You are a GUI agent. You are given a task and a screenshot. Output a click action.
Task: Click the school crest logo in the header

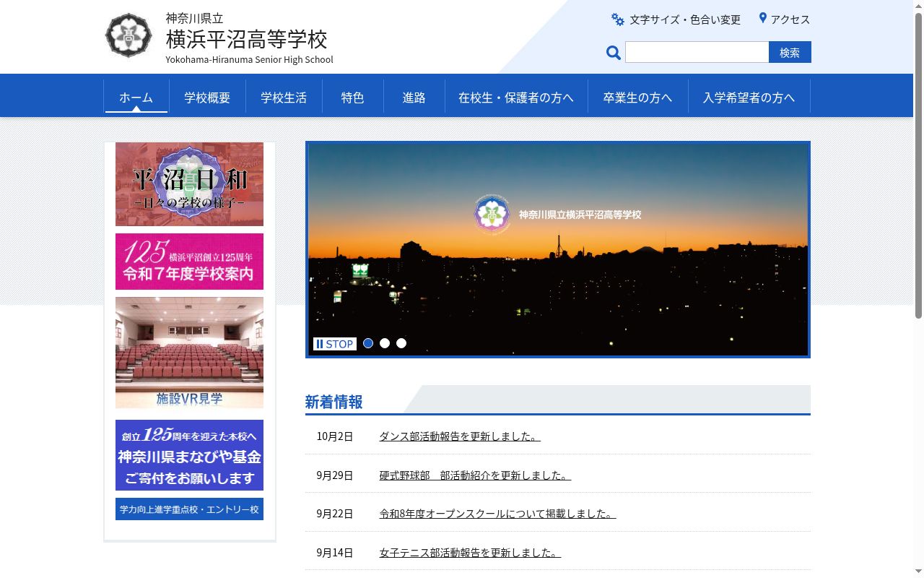tap(129, 35)
